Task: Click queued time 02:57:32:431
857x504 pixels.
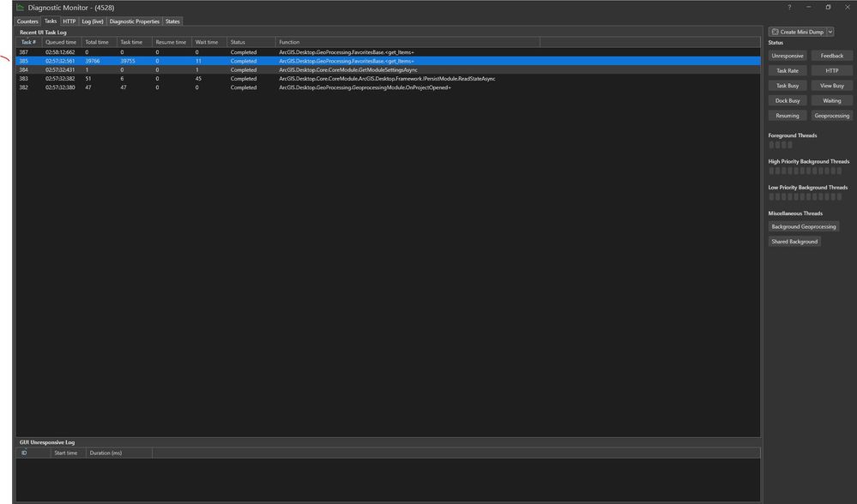Action: [60, 70]
